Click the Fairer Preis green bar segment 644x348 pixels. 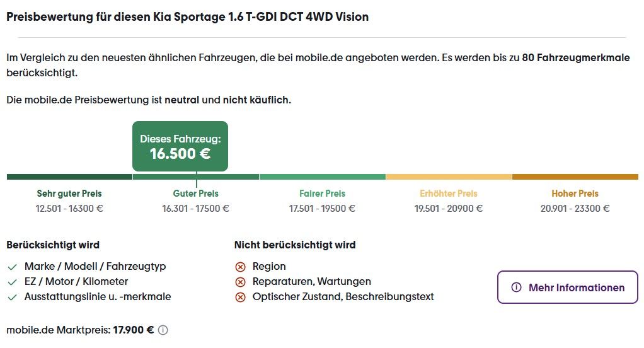(x=323, y=177)
